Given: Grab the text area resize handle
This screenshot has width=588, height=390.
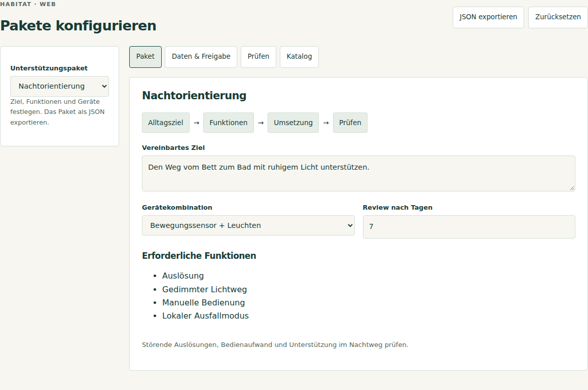Looking at the screenshot, I should 572,188.
